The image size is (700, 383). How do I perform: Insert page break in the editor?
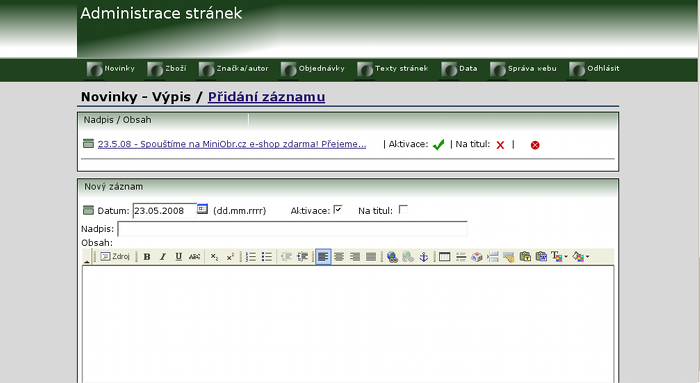(x=493, y=257)
